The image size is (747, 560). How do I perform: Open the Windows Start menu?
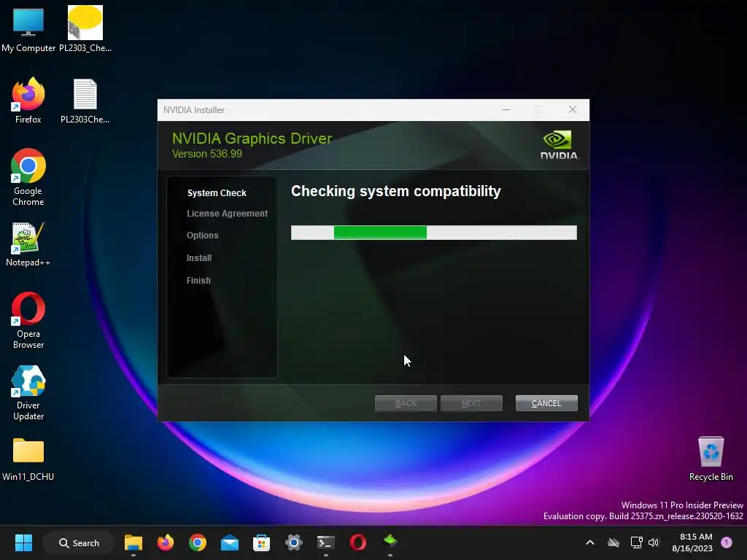pyautogui.click(x=23, y=542)
